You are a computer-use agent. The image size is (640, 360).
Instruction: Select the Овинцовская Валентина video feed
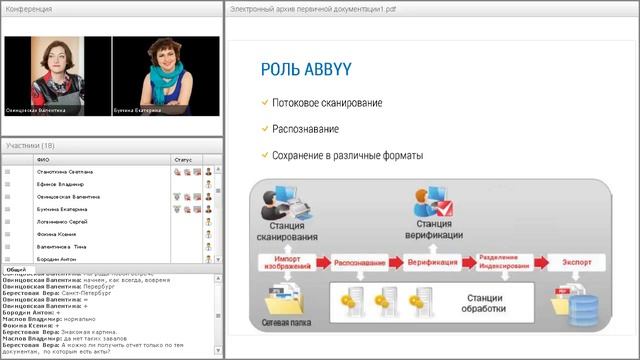[x=58, y=76]
